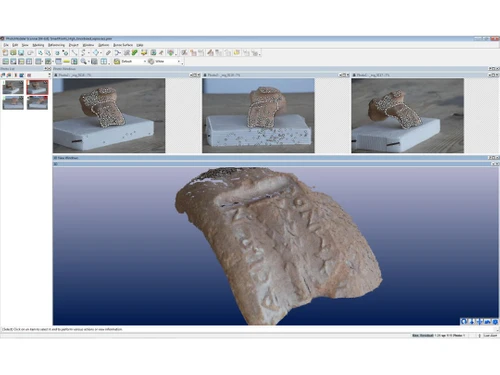Select the red-bordered second photo thumbnail
The image size is (500, 375).
[x=37, y=87]
